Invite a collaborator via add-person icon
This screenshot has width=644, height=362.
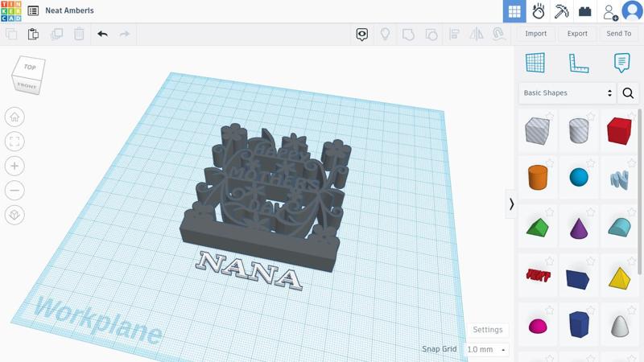pos(610,12)
